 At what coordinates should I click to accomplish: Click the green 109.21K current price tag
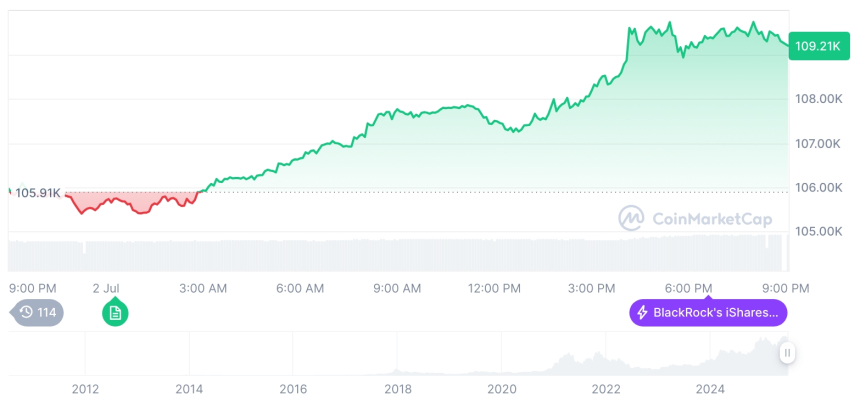(x=817, y=46)
